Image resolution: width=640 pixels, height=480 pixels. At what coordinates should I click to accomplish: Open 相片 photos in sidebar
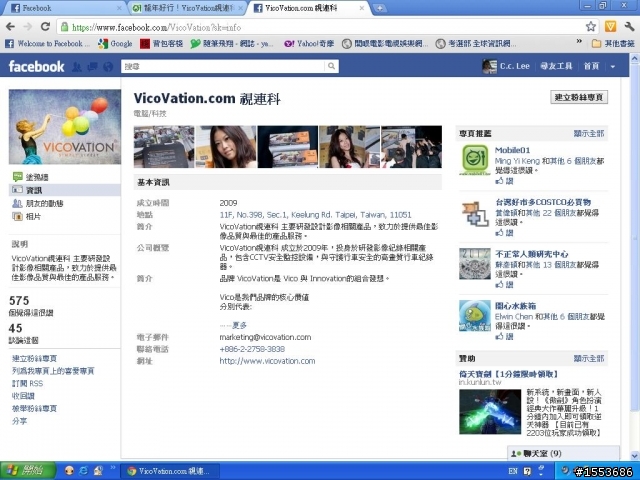tap(27, 216)
